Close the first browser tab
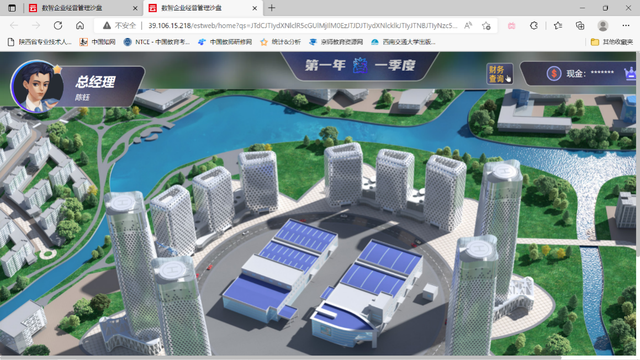The width and height of the screenshot is (640, 360). pyautogui.click(x=135, y=8)
